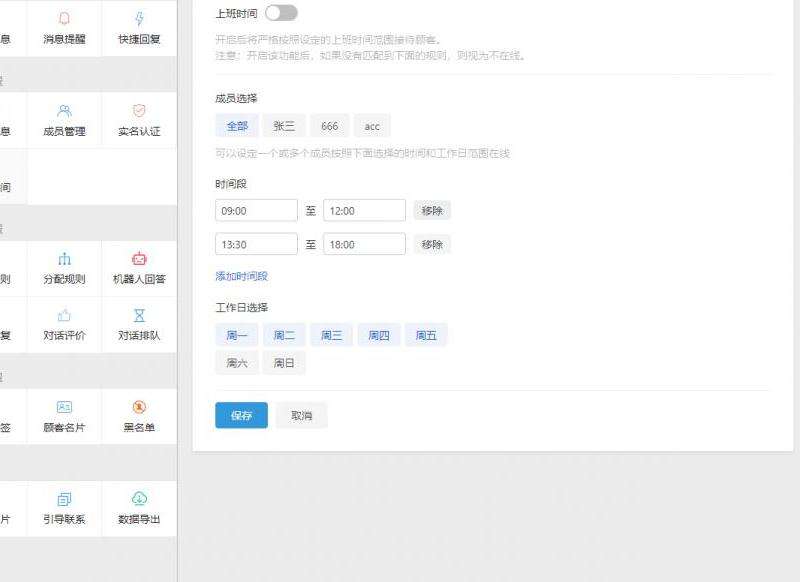Screen dimensions: 800x582
Task: Open 顾客名片 card icon
Action: (64, 407)
